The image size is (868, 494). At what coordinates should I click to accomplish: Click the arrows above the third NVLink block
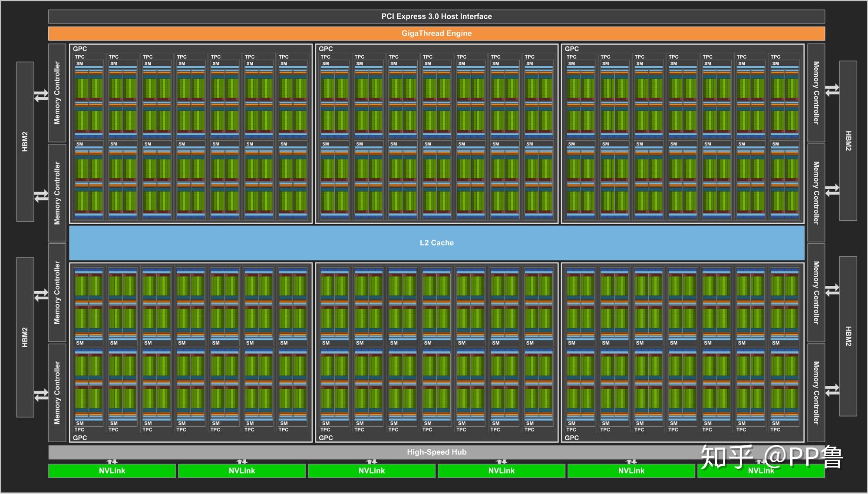pyautogui.click(x=372, y=461)
